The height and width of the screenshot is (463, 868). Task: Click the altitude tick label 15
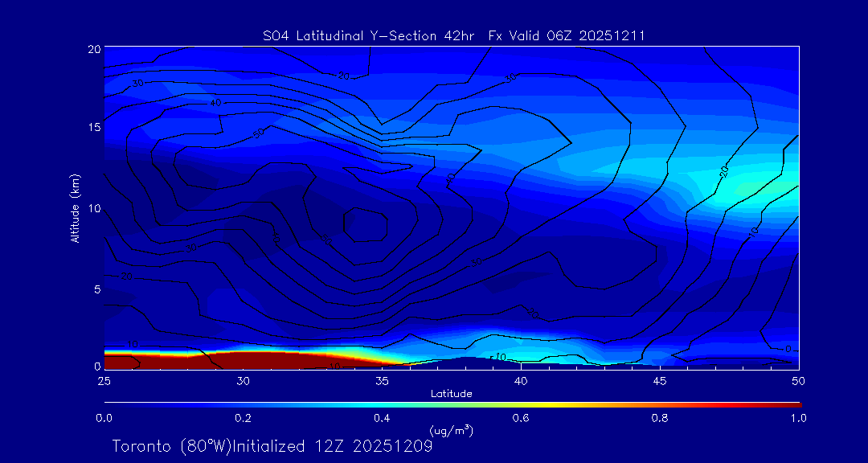coord(92,128)
